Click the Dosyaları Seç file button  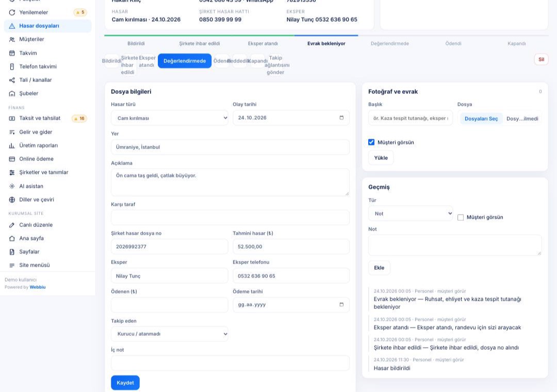(x=481, y=119)
